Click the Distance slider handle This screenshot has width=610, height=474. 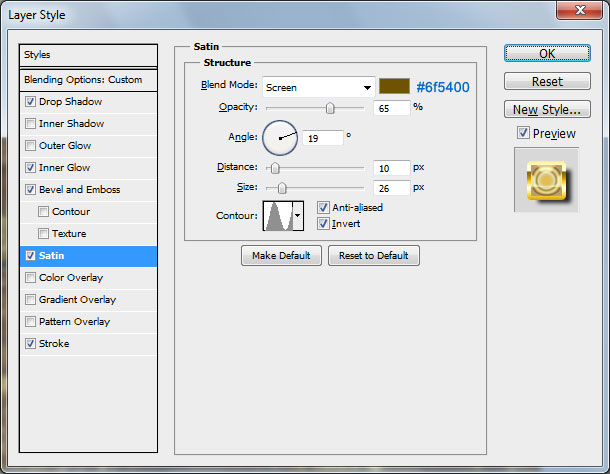(275, 168)
